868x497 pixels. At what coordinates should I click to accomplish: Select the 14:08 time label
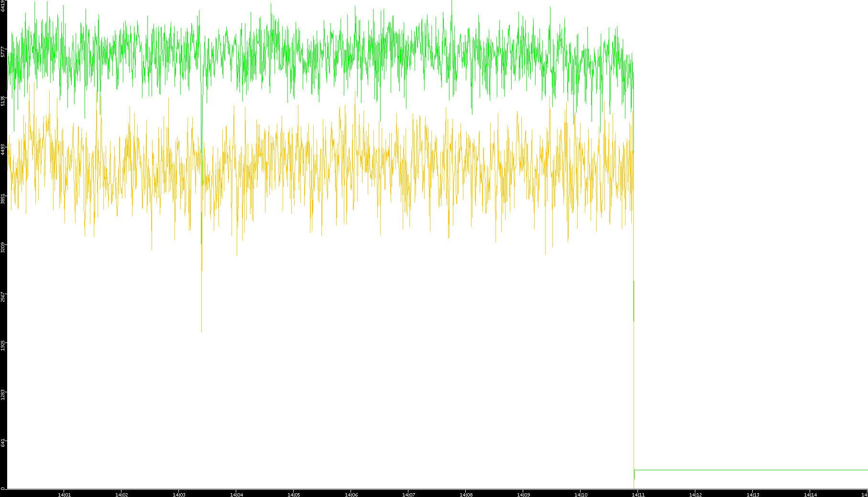pos(466,495)
